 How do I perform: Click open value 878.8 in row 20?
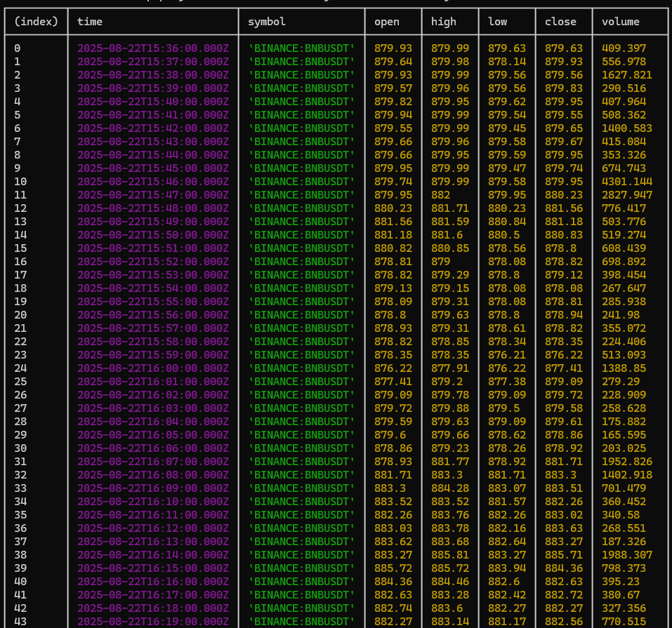(390, 315)
